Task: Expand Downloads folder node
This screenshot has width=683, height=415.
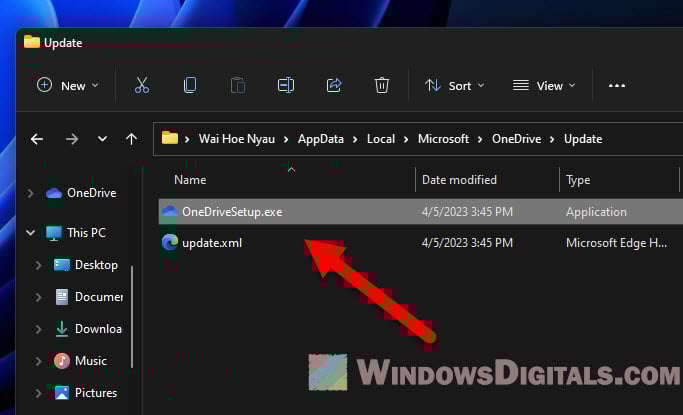Action: pos(38,329)
